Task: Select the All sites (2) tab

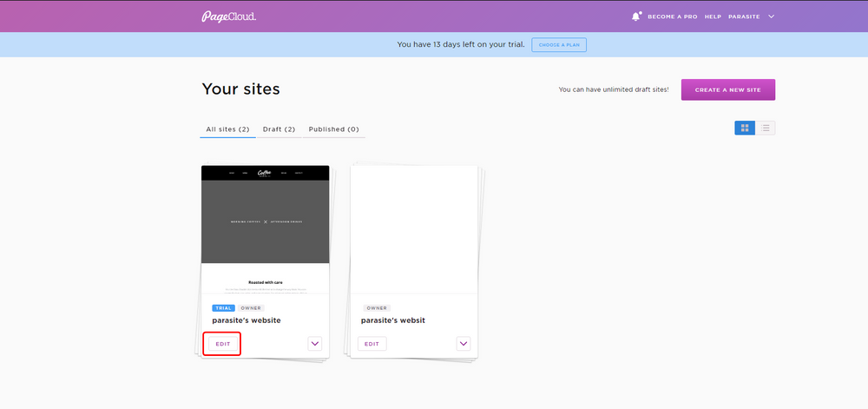Action: click(x=227, y=129)
